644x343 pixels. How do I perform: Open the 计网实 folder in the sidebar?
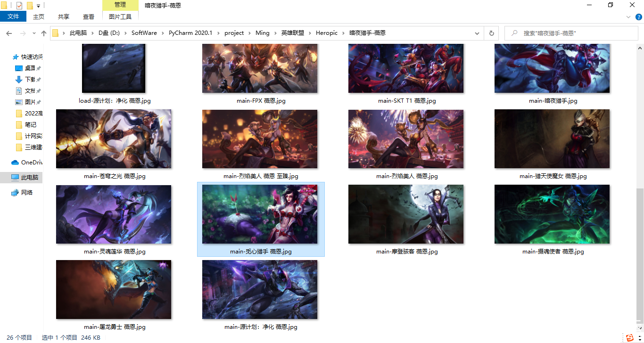tap(28, 136)
